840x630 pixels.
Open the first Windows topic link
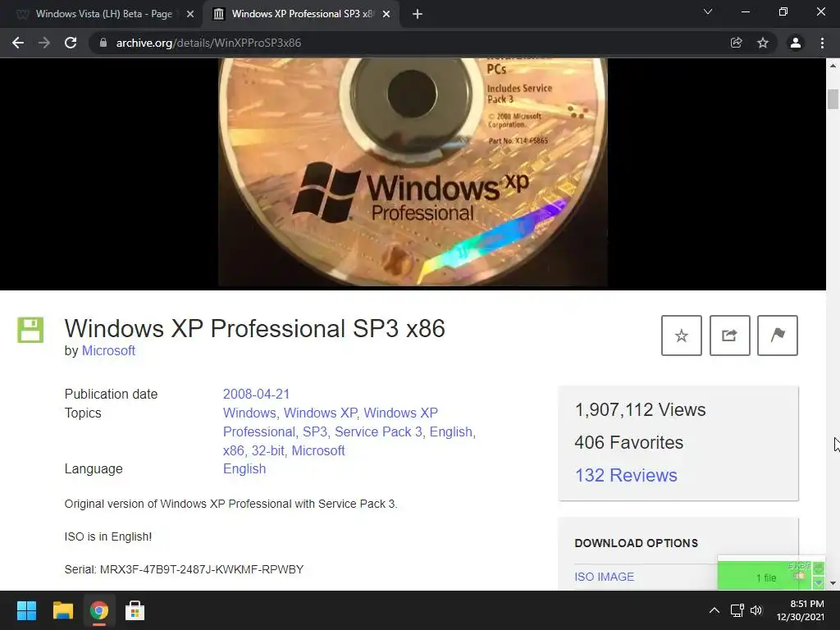pyautogui.click(x=249, y=413)
